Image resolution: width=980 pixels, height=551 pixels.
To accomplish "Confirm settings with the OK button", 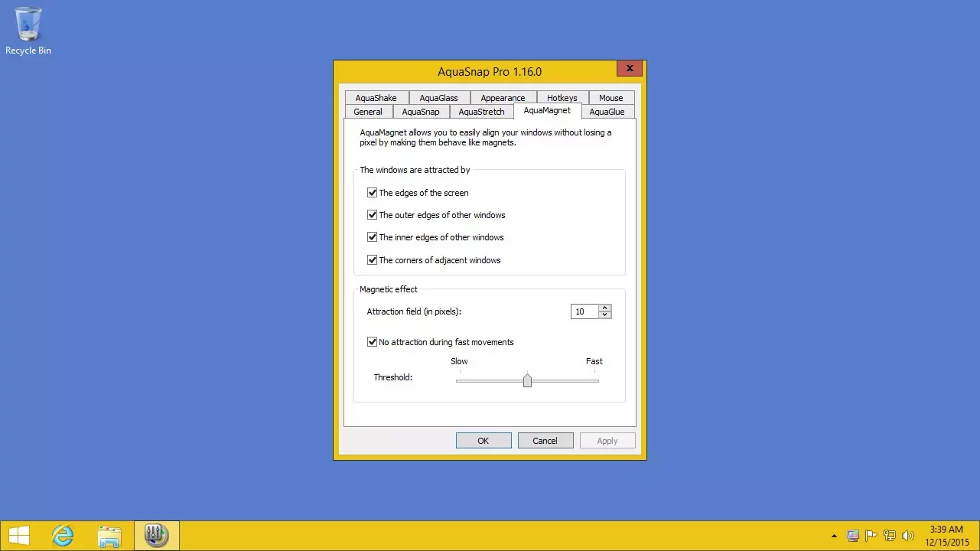I will tap(483, 441).
